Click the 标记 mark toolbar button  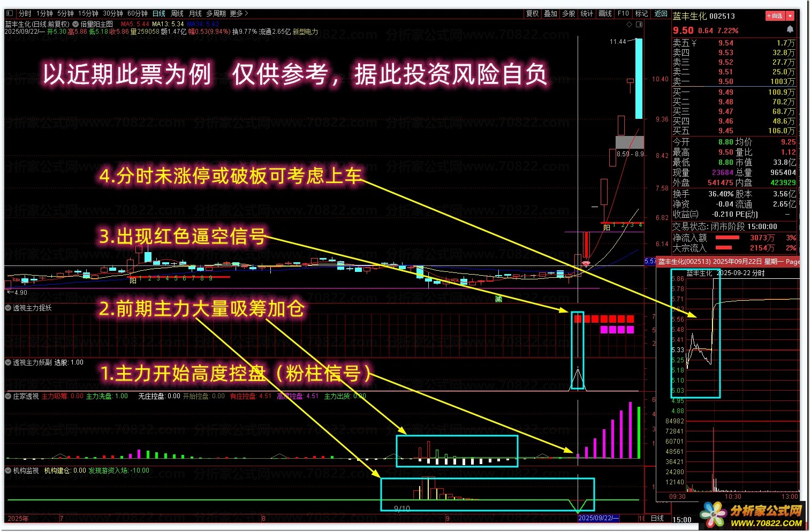641,13
